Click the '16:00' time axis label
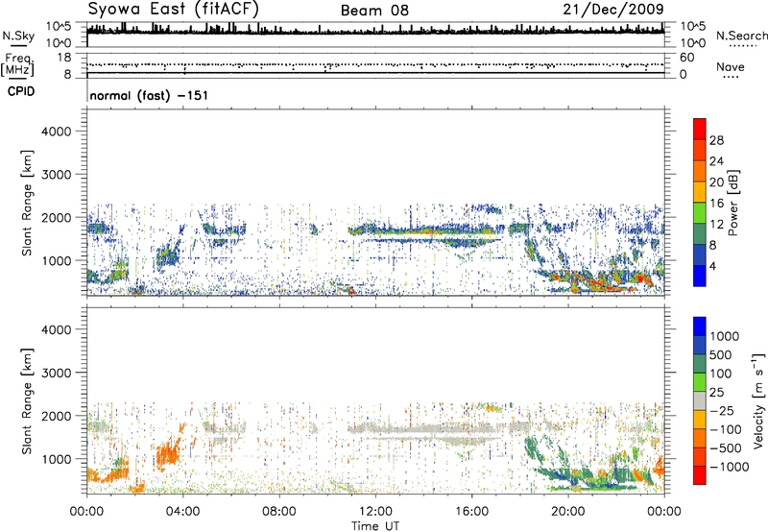 point(471,512)
